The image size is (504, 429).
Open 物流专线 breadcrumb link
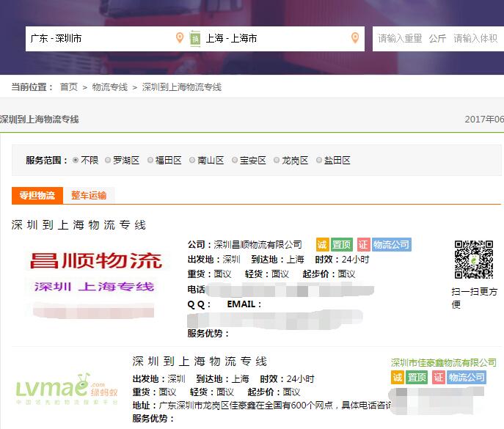(x=110, y=87)
